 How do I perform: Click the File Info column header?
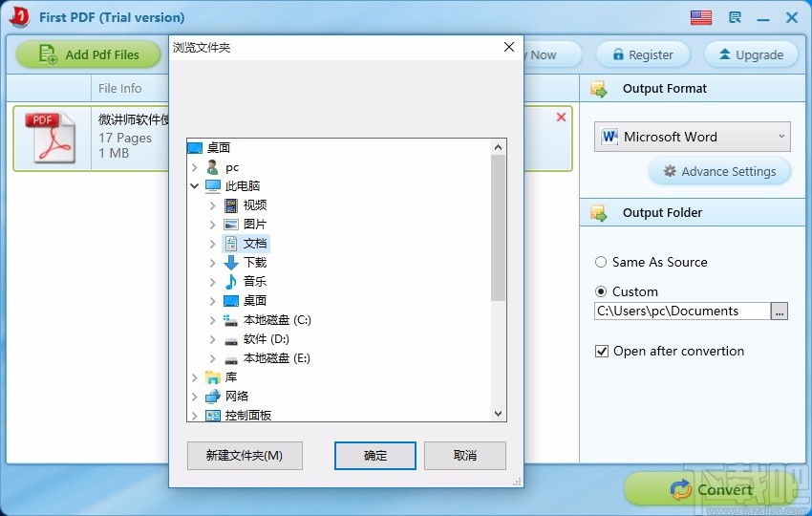[119, 89]
